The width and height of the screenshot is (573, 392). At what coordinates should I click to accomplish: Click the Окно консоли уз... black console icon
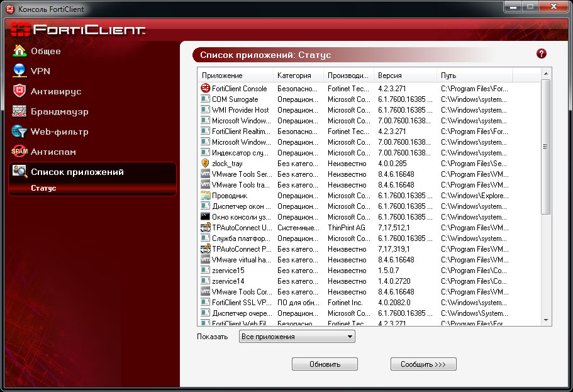pos(206,216)
